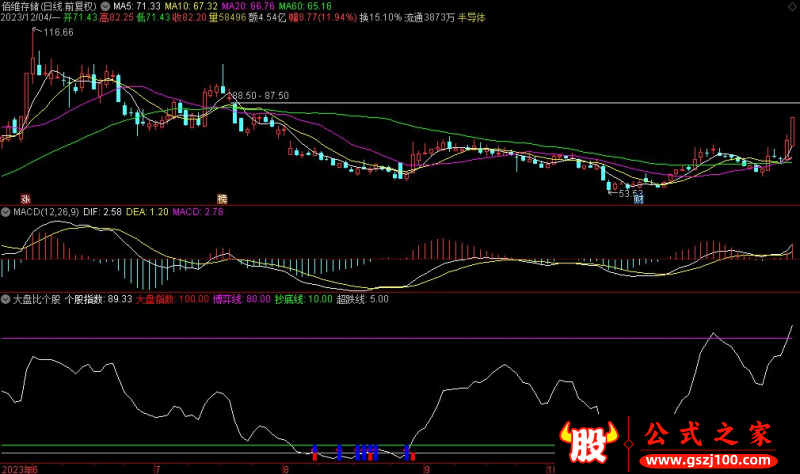Click the 精 info marker on chart
Image resolution: width=800 pixels, height=474 pixels.
[x=222, y=198]
